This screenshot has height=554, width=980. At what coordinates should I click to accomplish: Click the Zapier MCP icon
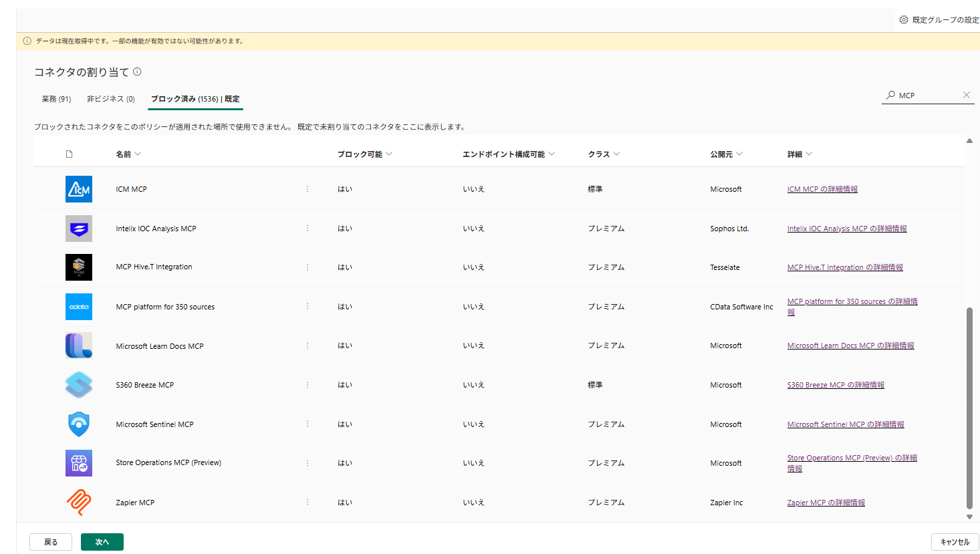pyautogui.click(x=79, y=503)
